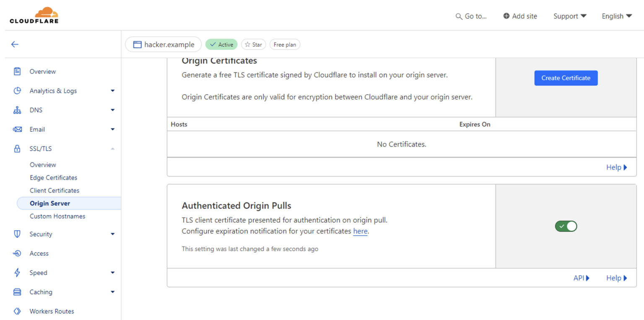Click the Email envelope icon

pos(17,129)
